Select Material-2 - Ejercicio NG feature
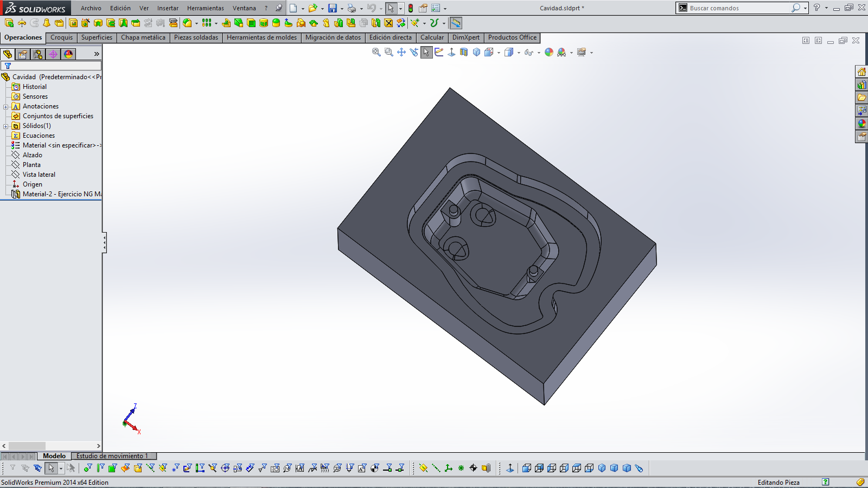The width and height of the screenshot is (868, 488). (x=56, y=194)
